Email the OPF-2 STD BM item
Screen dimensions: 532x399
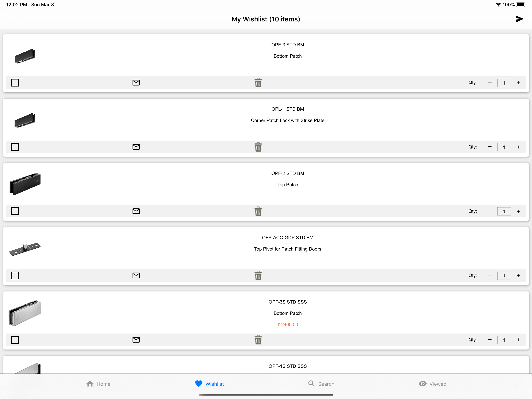coord(136,211)
